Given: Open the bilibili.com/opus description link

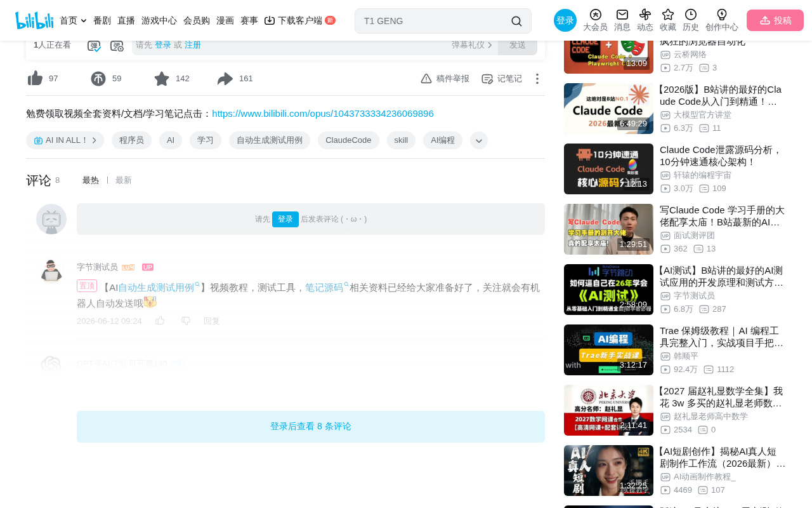Looking at the screenshot, I should point(323,114).
